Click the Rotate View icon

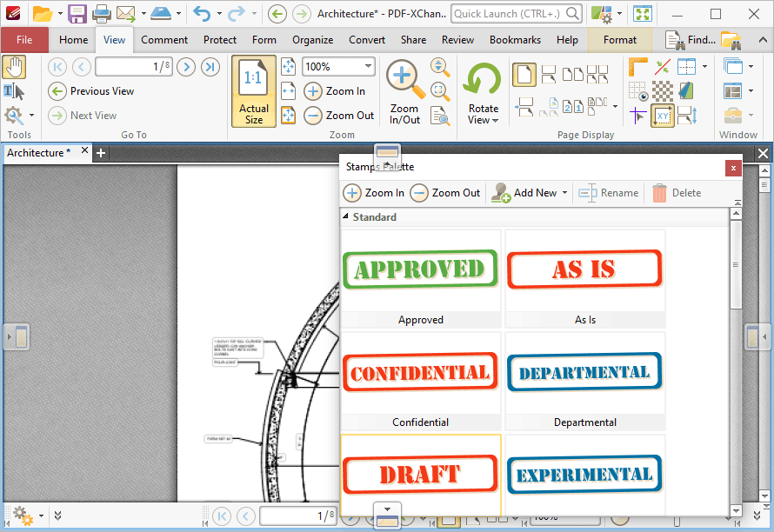tap(483, 79)
